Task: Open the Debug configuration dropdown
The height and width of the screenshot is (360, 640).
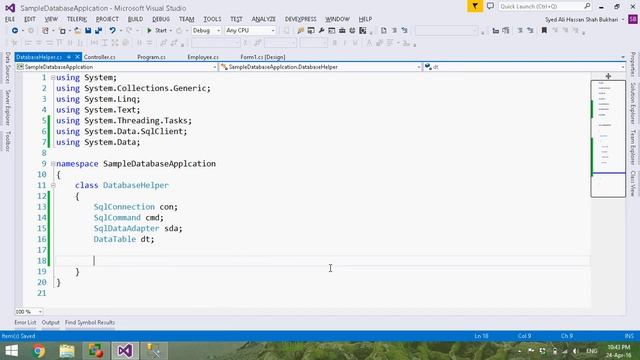Action: coord(206,31)
